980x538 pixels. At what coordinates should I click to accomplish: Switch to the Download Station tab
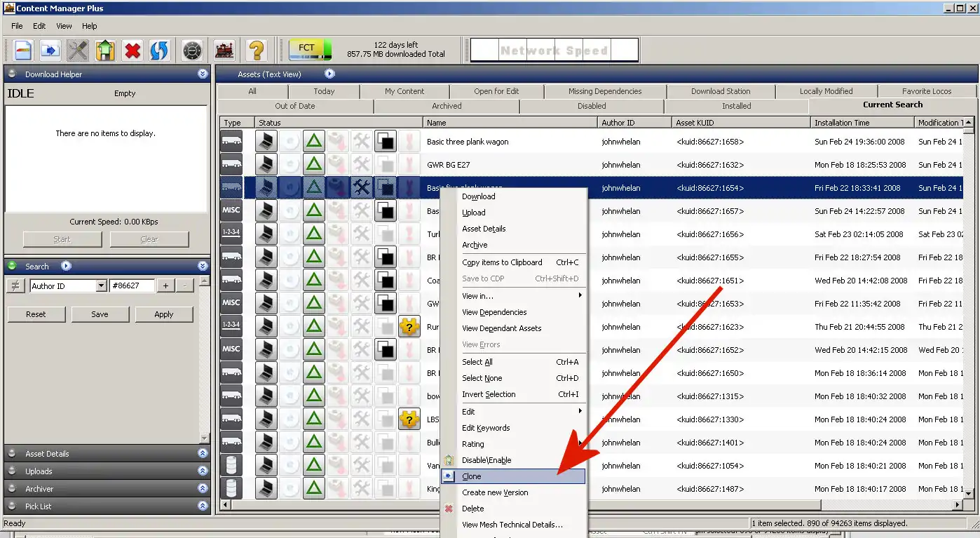tap(720, 91)
